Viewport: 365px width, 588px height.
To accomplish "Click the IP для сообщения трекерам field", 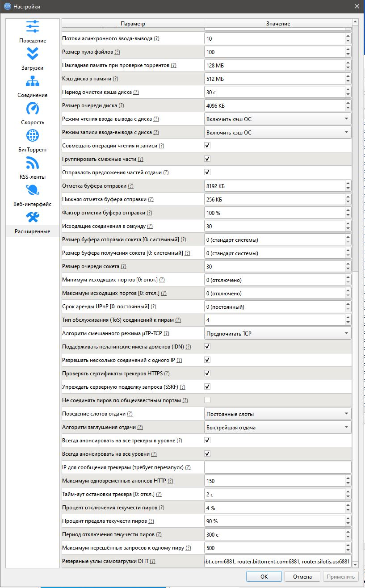I will [x=277, y=467].
